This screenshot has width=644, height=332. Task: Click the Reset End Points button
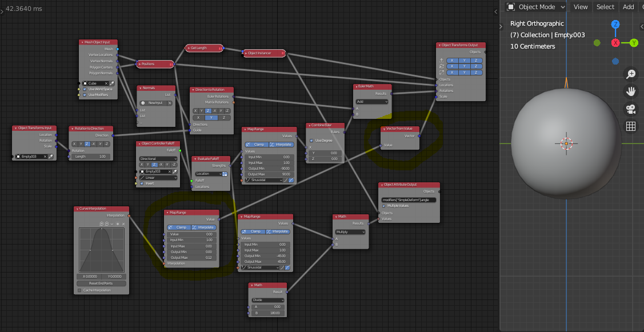(x=101, y=283)
